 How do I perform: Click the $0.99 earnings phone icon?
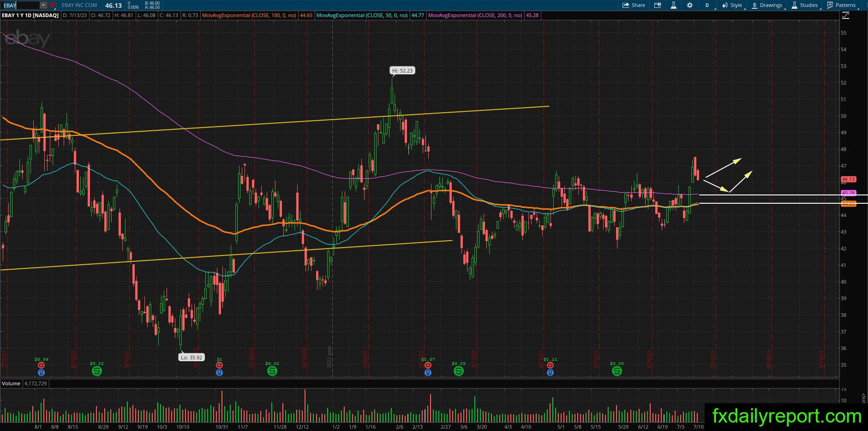click(x=41, y=365)
